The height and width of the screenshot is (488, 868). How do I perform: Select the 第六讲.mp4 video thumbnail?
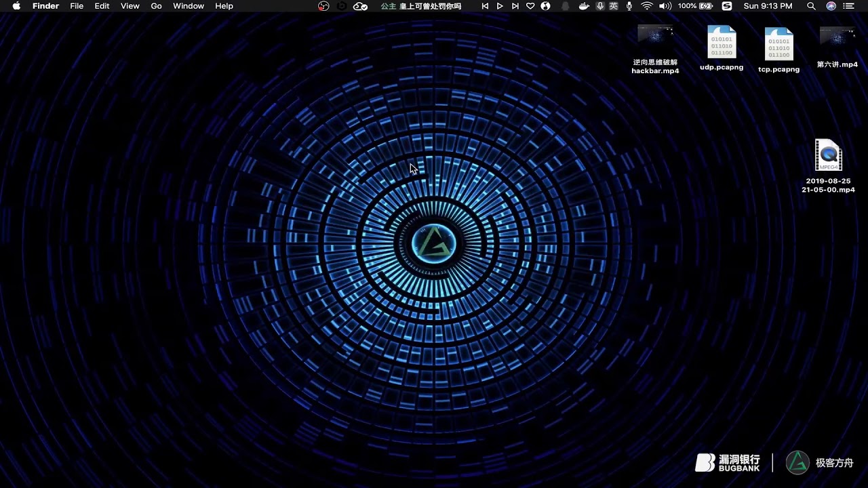pos(837,36)
